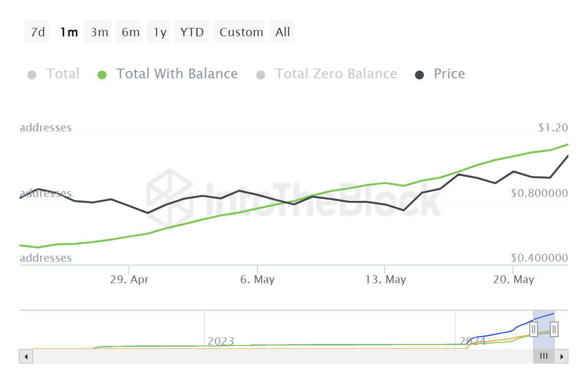This screenshot has width=588, height=392.
Task: Switch chart to 6m range
Action: tap(130, 32)
